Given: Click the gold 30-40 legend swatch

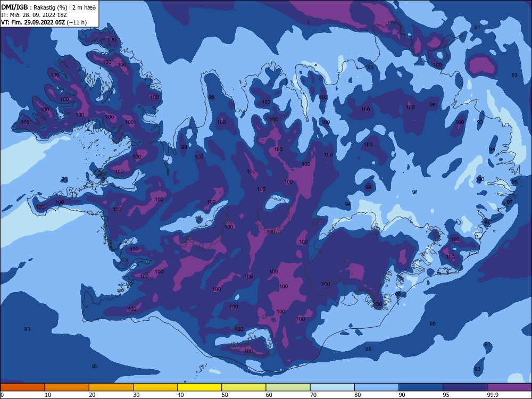Looking at the screenshot, I should (x=155, y=387).
